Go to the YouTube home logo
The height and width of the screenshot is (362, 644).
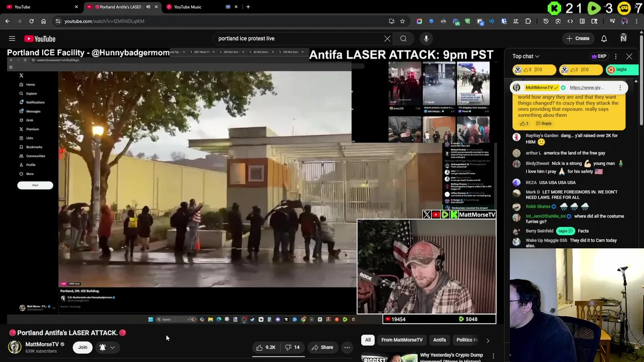[40, 39]
